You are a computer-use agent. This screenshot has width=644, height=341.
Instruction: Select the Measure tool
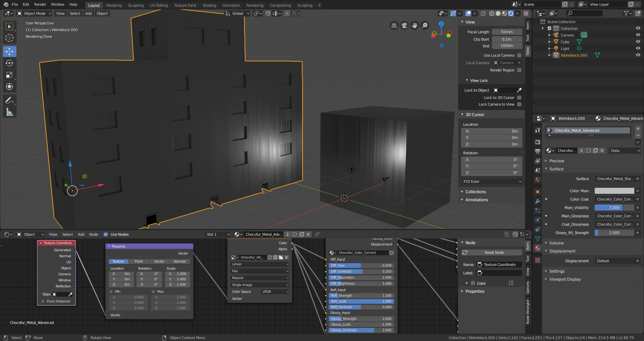(9, 112)
